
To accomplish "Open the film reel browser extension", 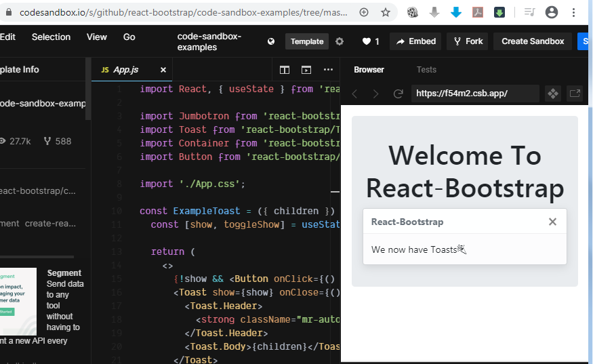I will (412, 12).
